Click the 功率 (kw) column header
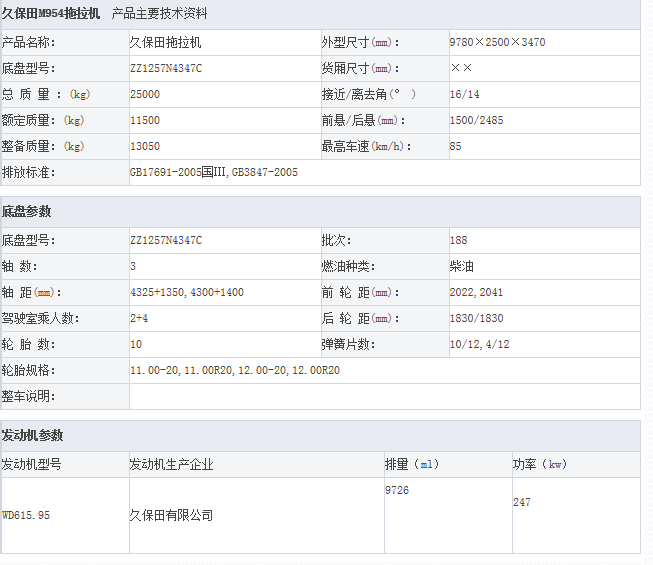Screen dimensions: 653x565 pyautogui.click(x=540, y=464)
